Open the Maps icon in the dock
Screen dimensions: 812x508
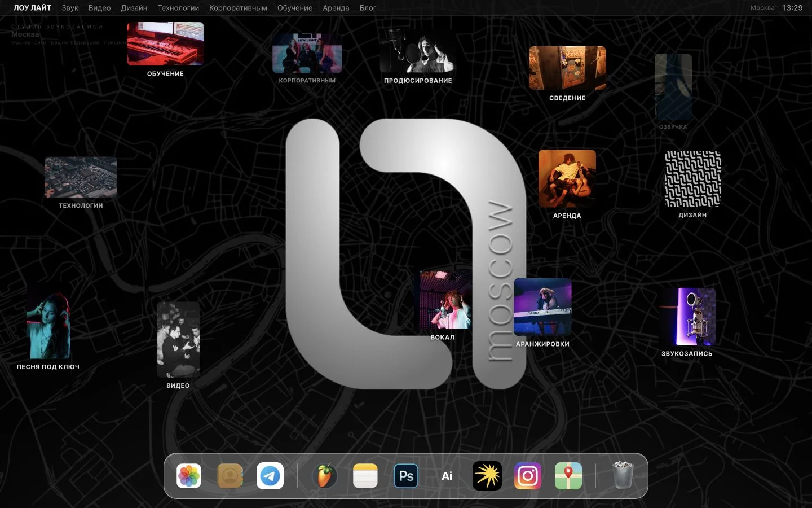[x=568, y=476]
